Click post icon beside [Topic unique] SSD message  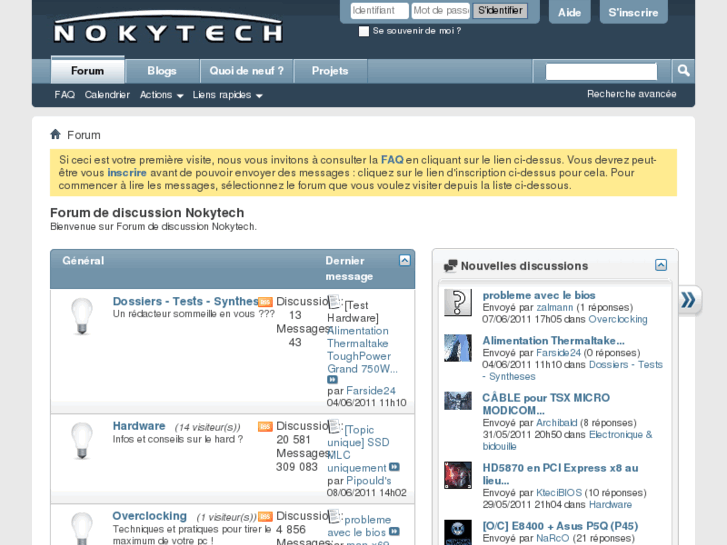tap(334, 426)
